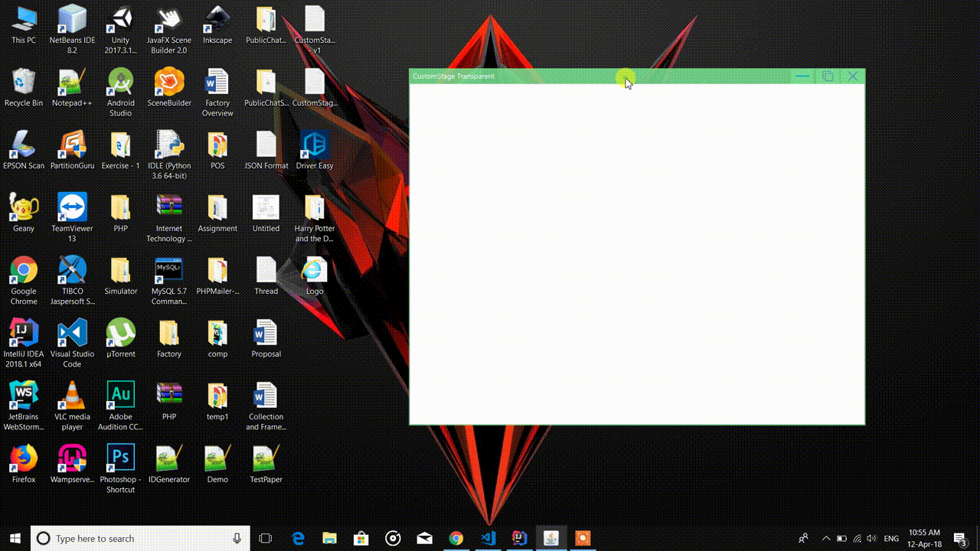Select the PartitionGuru desktop icon
Screen dimensions: 980x551
(72, 150)
